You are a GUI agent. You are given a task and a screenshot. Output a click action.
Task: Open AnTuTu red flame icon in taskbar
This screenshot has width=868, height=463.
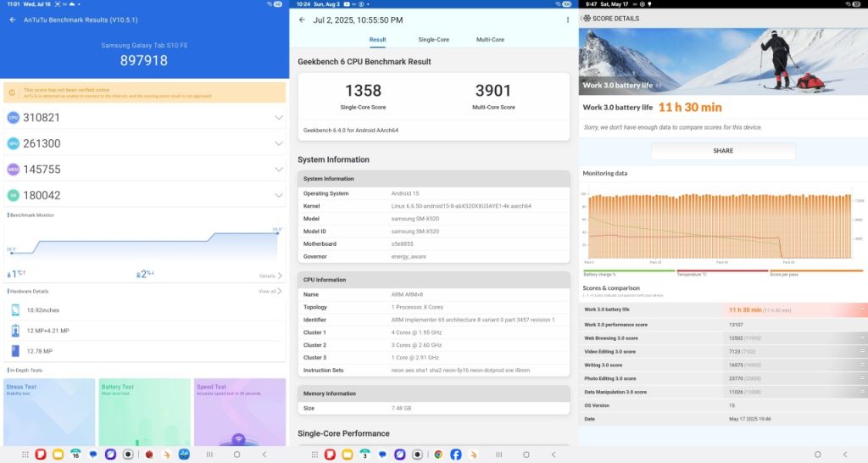149,455
